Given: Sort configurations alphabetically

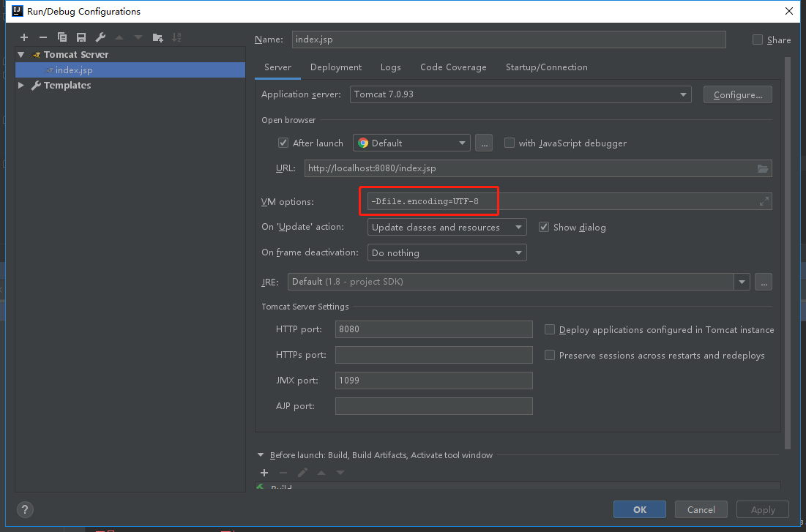Looking at the screenshot, I should (x=176, y=37).
